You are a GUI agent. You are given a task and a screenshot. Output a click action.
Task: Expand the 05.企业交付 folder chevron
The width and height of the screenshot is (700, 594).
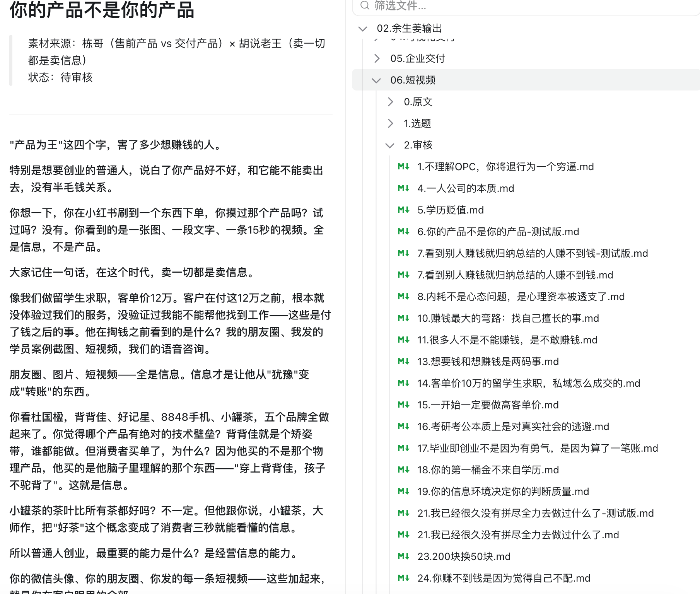[x=377, y=58]
